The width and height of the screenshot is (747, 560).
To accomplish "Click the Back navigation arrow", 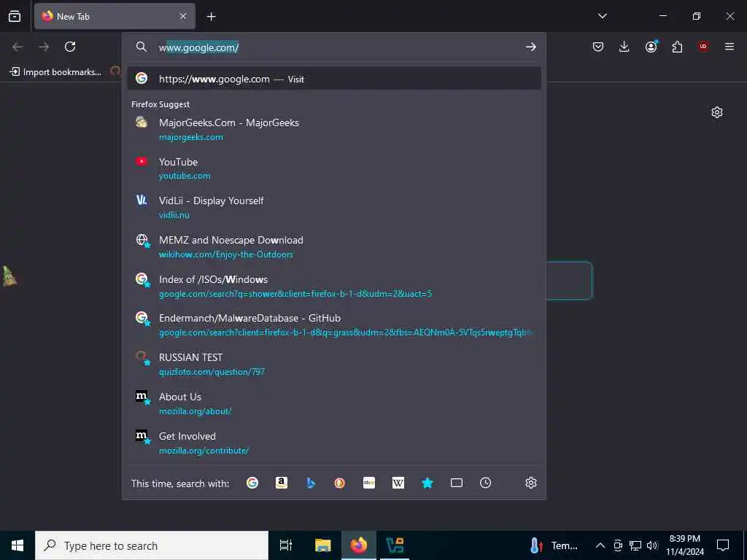I will [18, 47].
